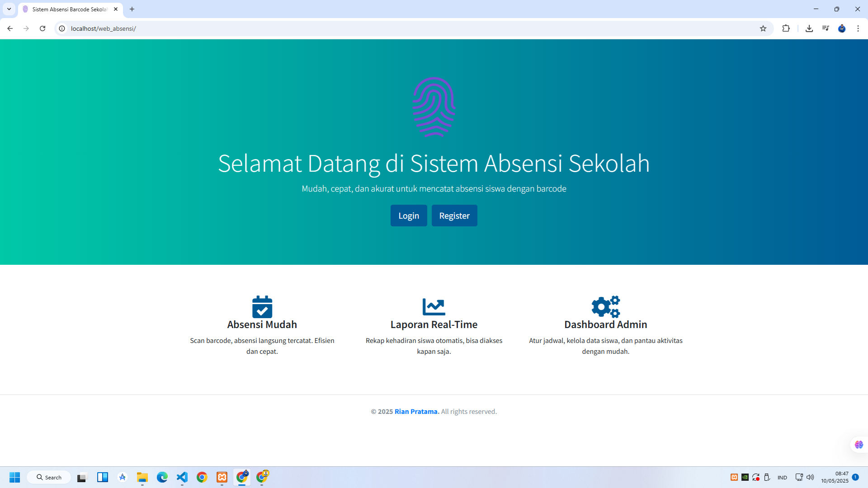Click the browser profile avatar icon
868x488 pixels.
[x=842, y=28]
